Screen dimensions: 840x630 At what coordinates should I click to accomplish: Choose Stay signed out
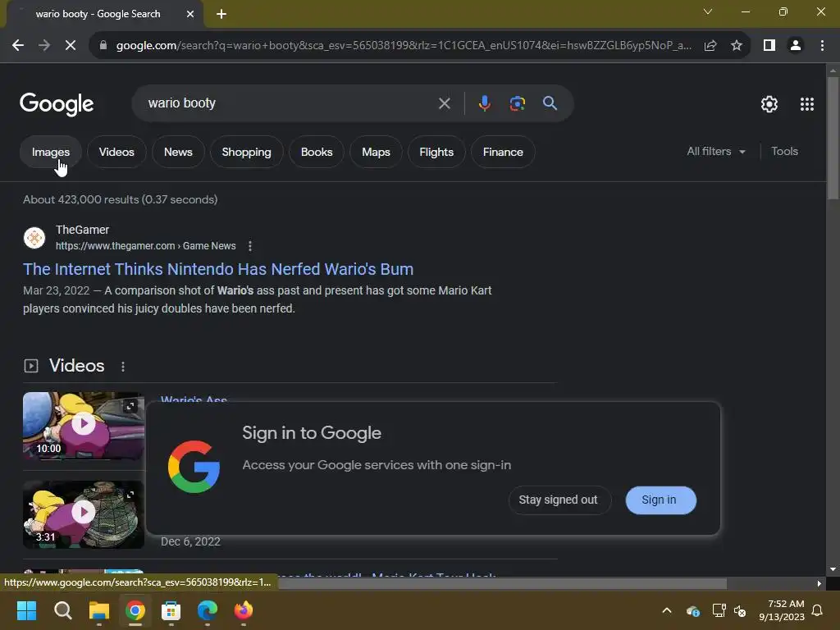pos(559,500)
